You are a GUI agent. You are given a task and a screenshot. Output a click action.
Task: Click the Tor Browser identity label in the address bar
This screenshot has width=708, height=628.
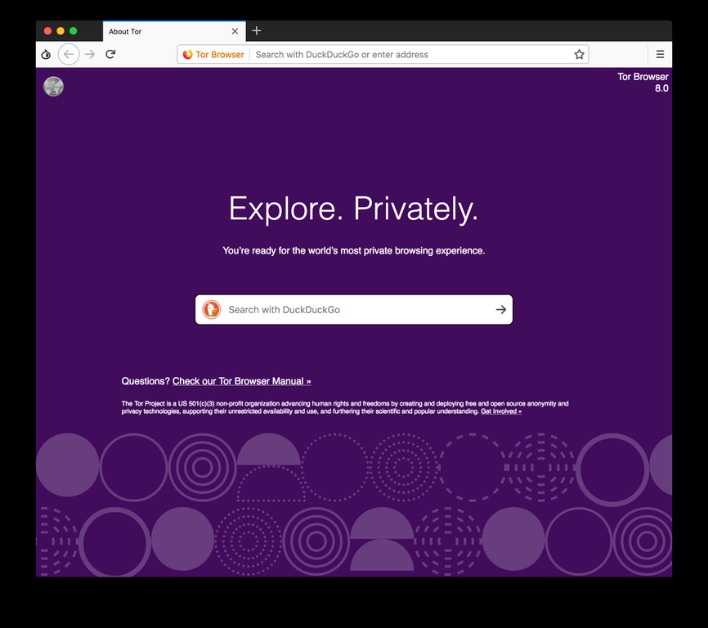214,55
